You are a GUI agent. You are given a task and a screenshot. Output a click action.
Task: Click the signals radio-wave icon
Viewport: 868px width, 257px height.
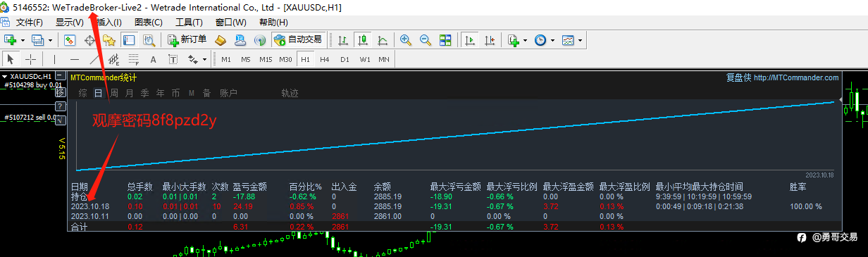click(x=259, y=40)
